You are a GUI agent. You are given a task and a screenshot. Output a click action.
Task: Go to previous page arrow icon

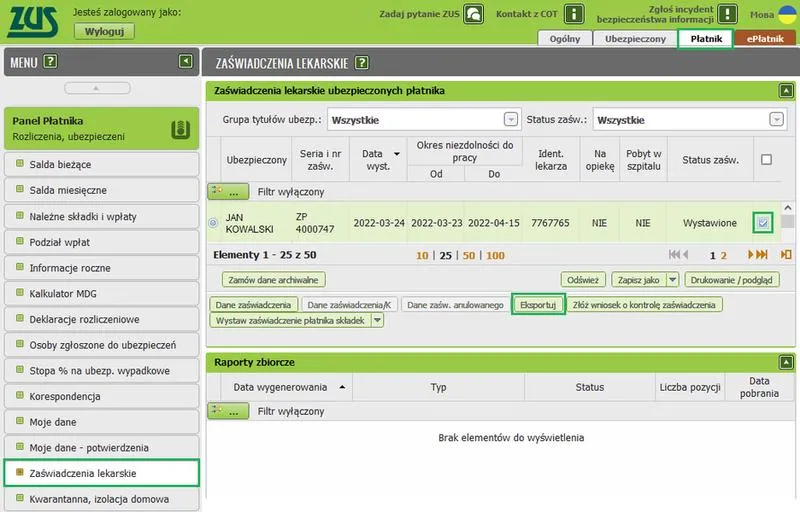(x=685, y=254)
